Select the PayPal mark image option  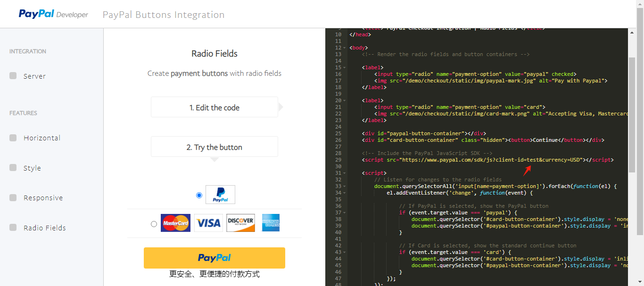click(220, 195)
